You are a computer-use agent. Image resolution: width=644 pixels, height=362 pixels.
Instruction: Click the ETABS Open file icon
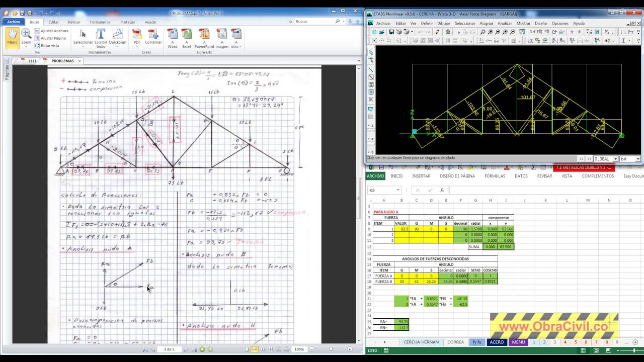(382, 32)
